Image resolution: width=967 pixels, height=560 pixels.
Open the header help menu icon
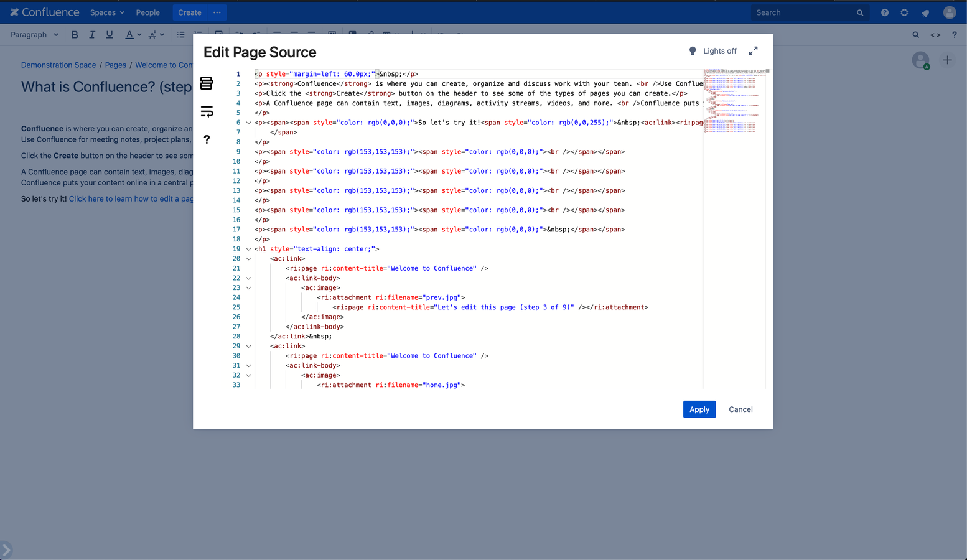click(x=885, y=12)
